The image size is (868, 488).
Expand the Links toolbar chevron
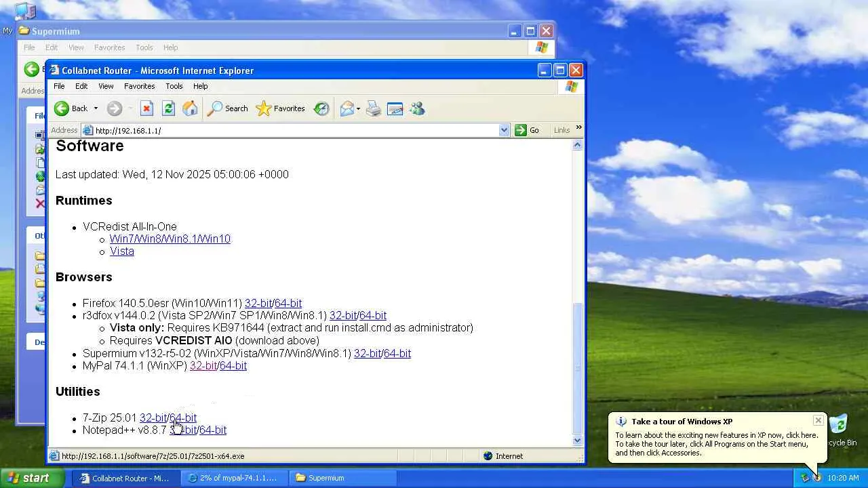578,127
